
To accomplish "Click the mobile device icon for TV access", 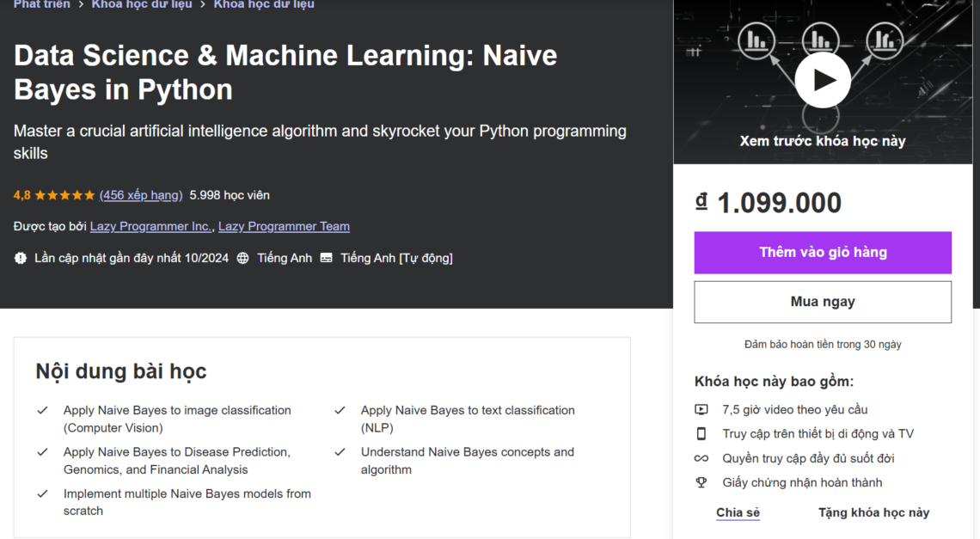I will coord(701,433).
